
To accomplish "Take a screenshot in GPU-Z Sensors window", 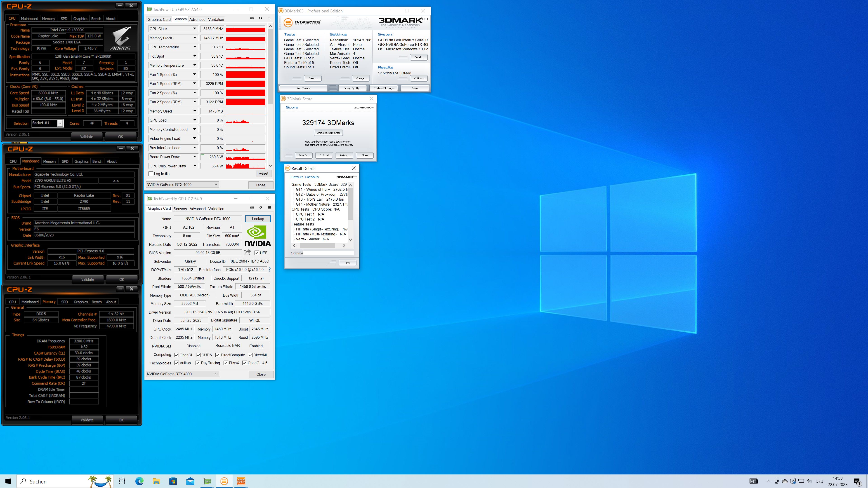I will (252, 18).
